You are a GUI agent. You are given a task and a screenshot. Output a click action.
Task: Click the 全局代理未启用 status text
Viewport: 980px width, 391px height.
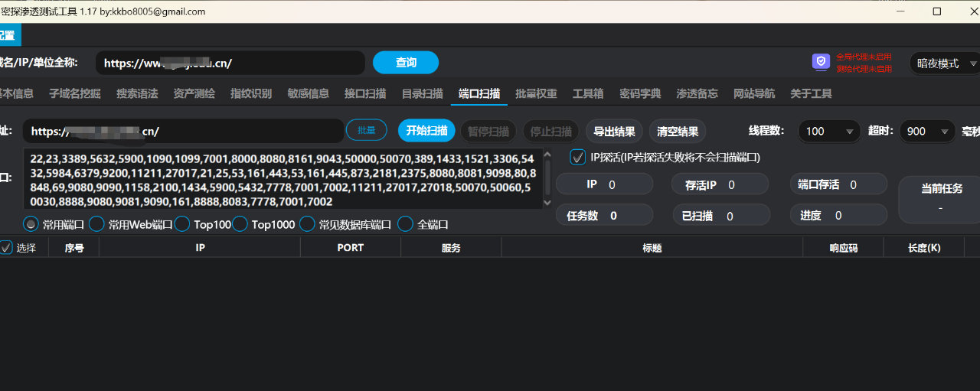864,57
